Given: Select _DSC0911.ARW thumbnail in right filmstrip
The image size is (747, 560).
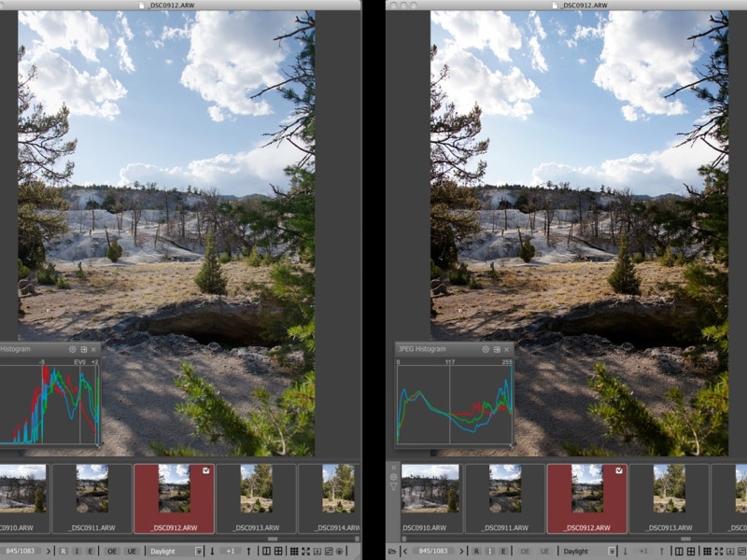Looking at the screenshot, I should click(505, 498).
